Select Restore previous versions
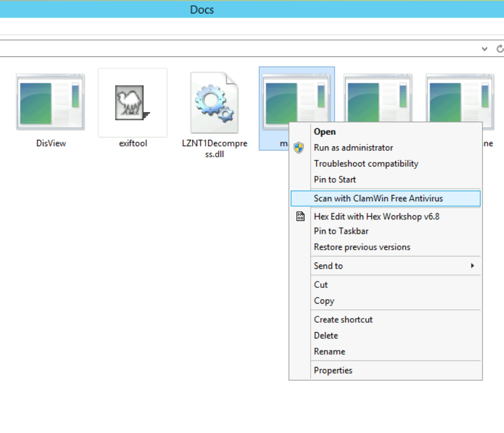 [362, 247]
